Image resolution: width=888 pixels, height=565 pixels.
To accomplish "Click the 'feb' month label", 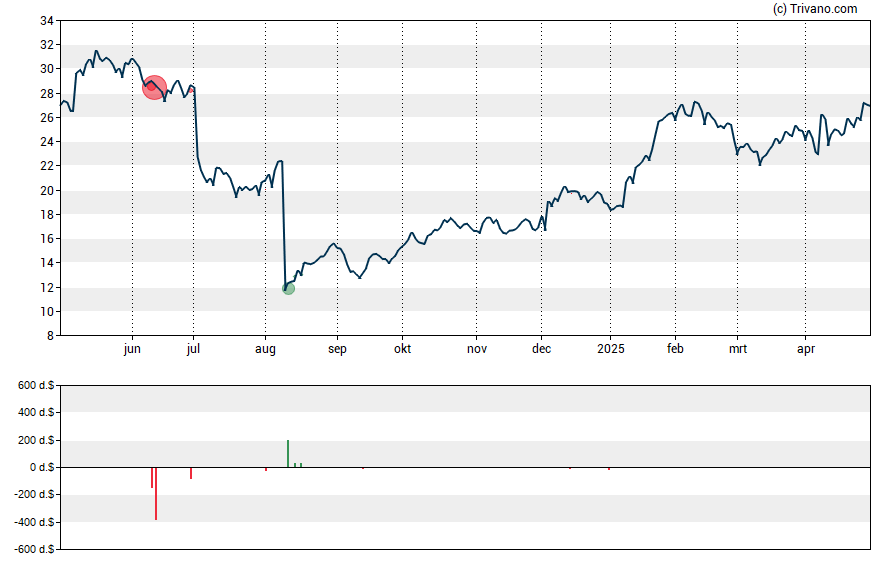I will click(675, 349).
